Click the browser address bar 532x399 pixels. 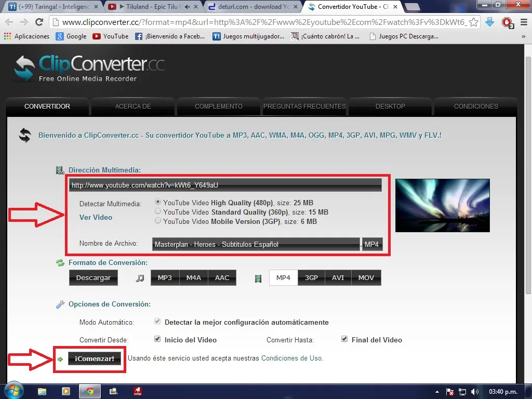(264, 22)
